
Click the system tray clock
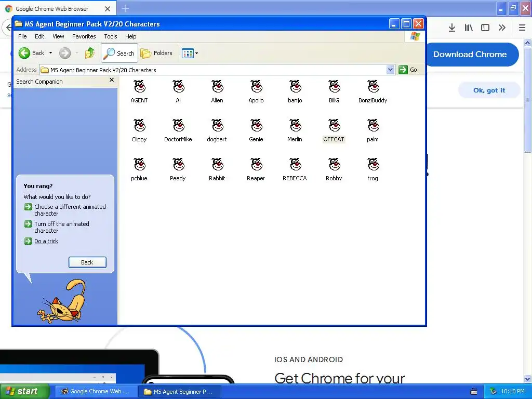tap(513, 392)
